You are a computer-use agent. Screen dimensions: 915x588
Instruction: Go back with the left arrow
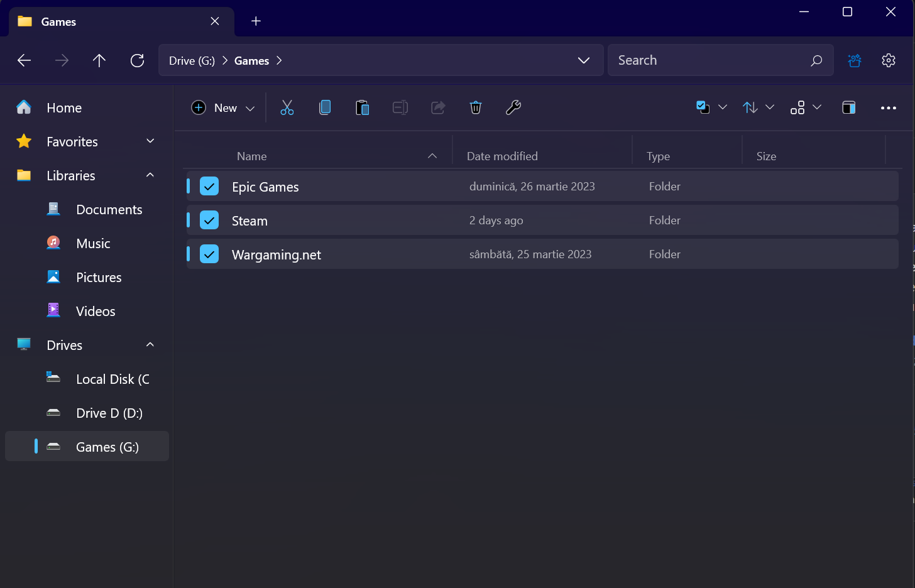[25, 60]
